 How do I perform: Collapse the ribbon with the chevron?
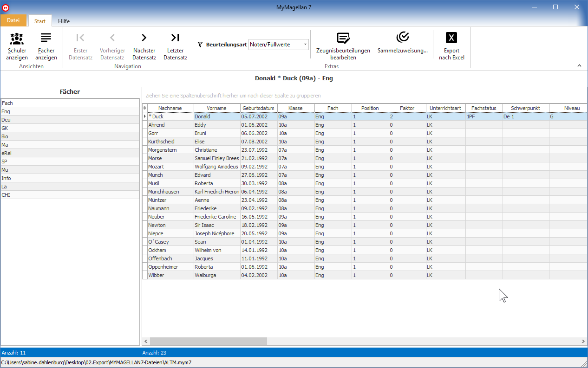coord(579,66)
